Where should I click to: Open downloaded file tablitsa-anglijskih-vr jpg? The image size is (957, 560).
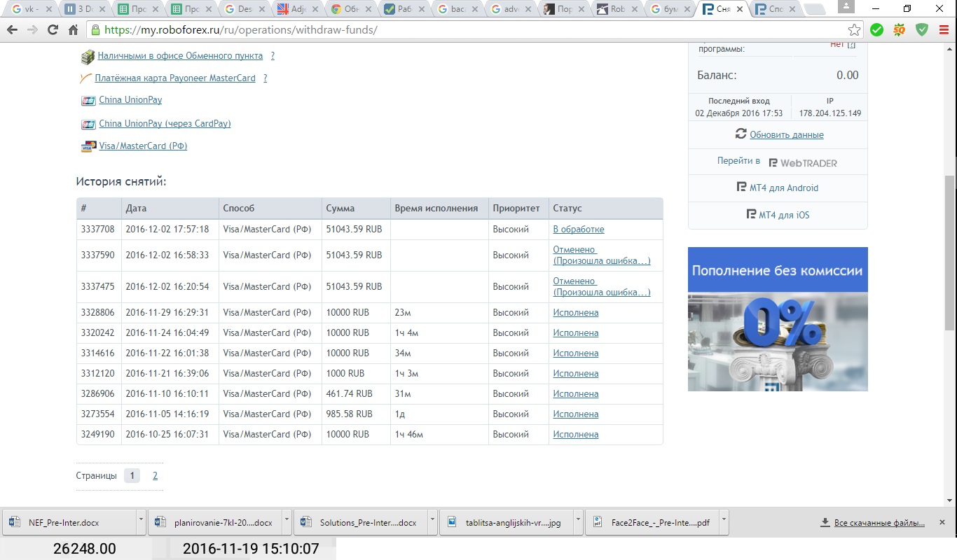coord(507,522)
